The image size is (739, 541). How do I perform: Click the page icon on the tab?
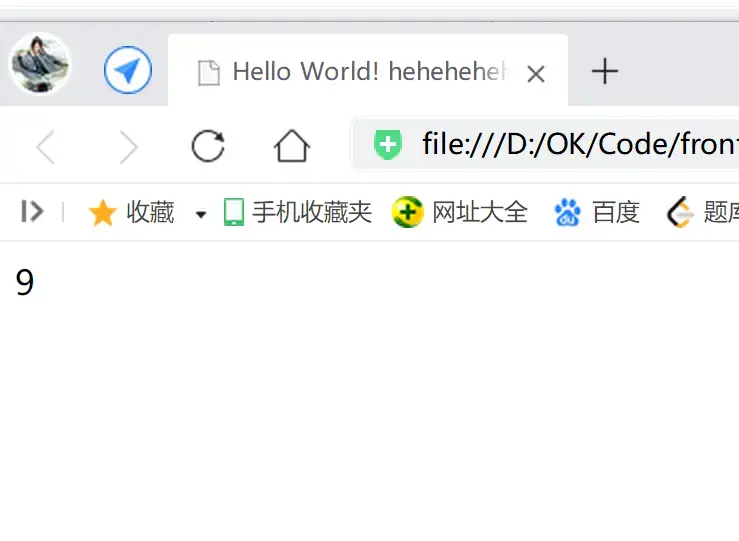(209, 73)
